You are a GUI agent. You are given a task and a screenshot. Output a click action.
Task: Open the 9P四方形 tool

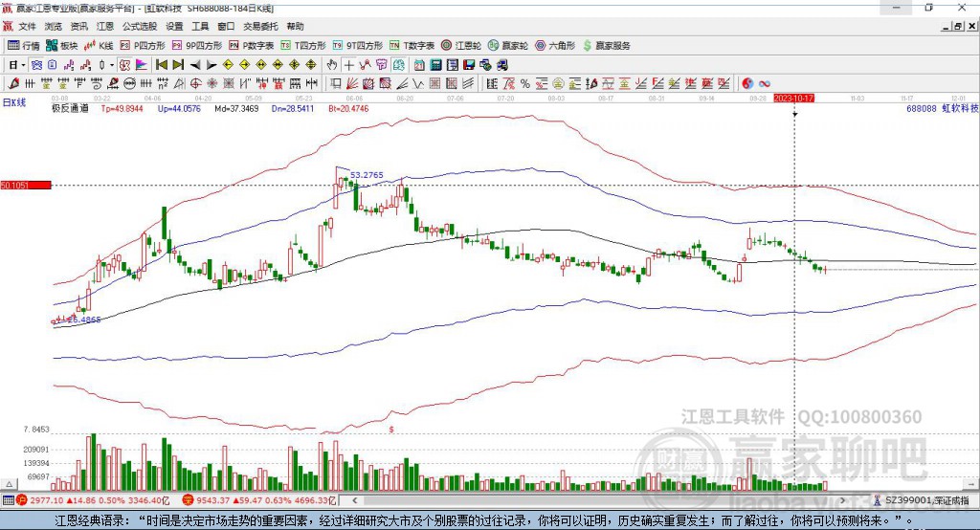tap(197, 46)
